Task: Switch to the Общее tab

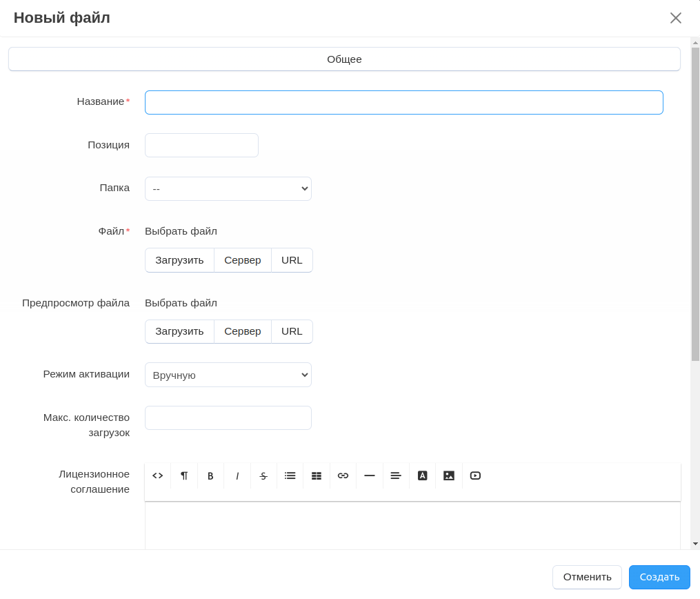Action: click(x=344, y=59)
